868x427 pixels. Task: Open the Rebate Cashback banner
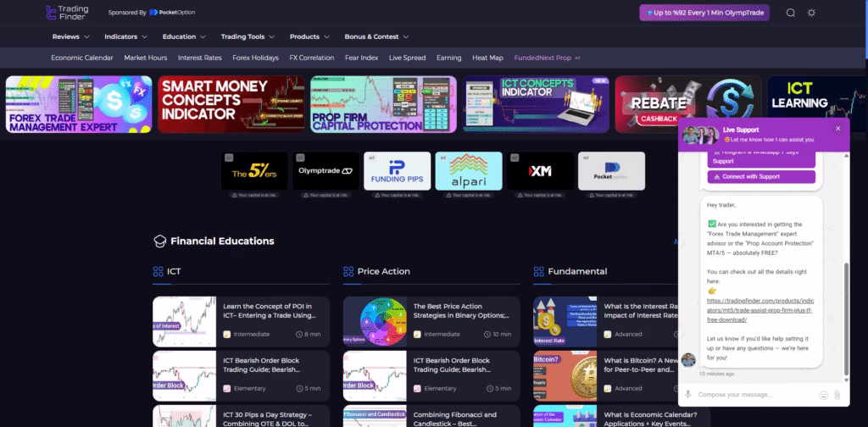[688, 98]
